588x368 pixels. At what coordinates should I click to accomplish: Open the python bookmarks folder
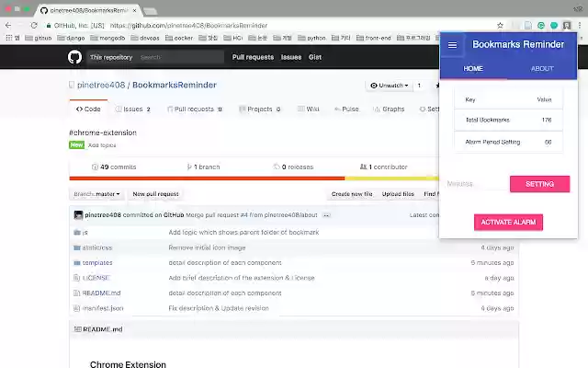pyautogui.click(x=311, y=38)
